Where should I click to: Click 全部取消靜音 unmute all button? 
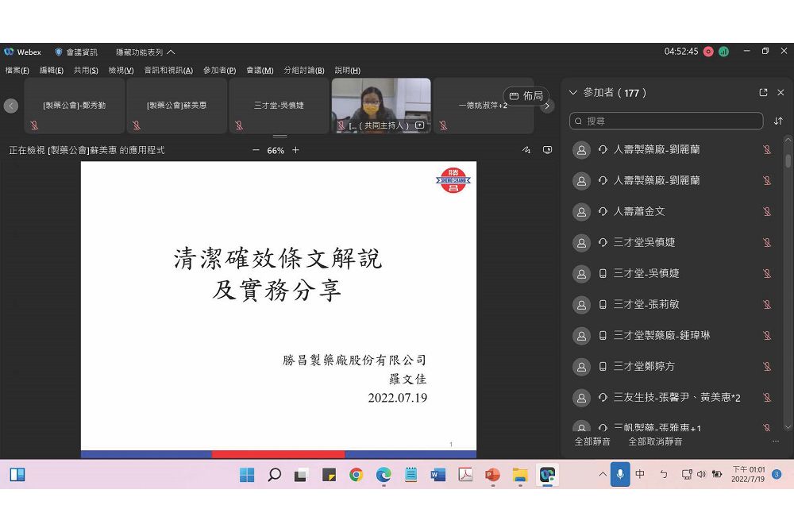[x=655, y=441]
